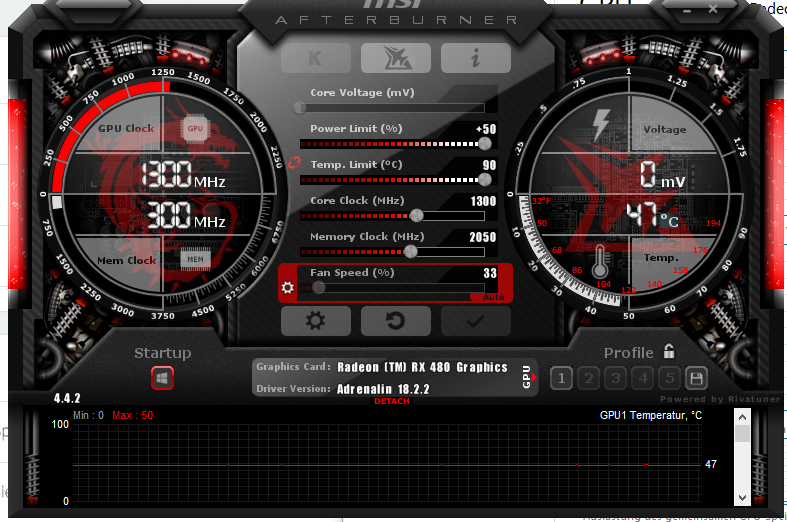Open Afterburner settings gear button
This screenshot has width=787, height=522.
pyautogui.click(x=316, y=320)
